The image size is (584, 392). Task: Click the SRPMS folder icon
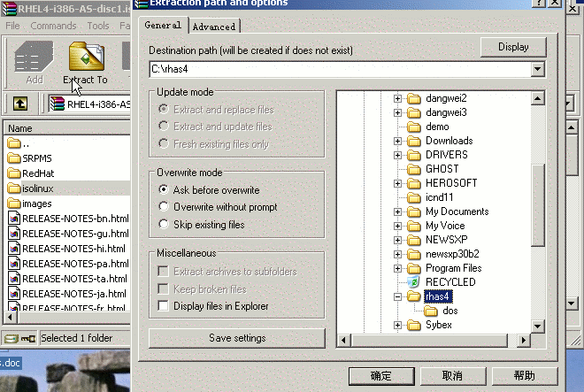tap(13, 158)
